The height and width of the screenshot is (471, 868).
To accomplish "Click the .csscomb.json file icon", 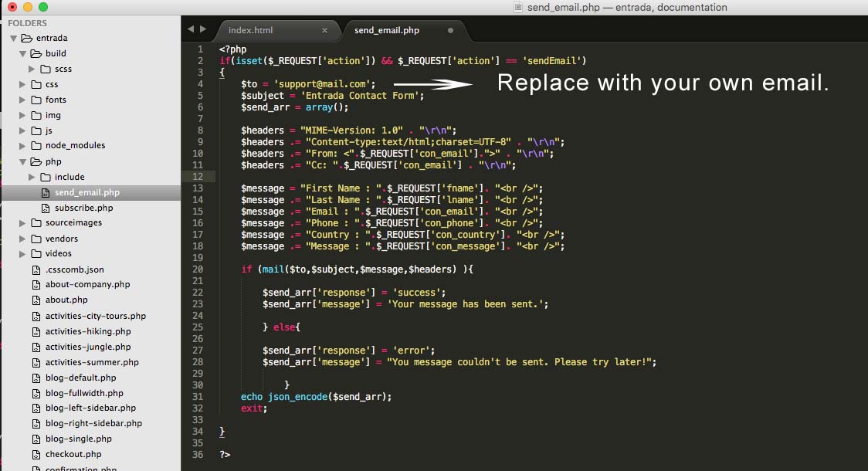I will (36, 269).
